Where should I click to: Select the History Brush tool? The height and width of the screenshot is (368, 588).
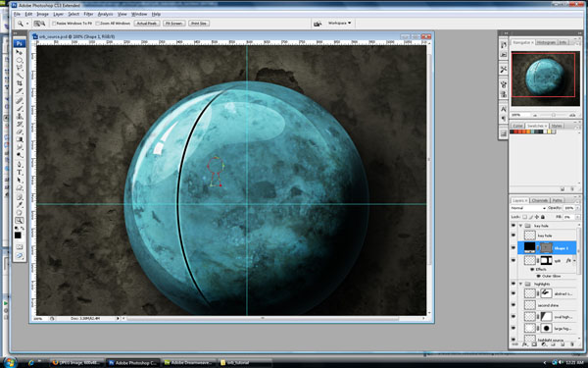pyautogui.click(x=19, y=125)
